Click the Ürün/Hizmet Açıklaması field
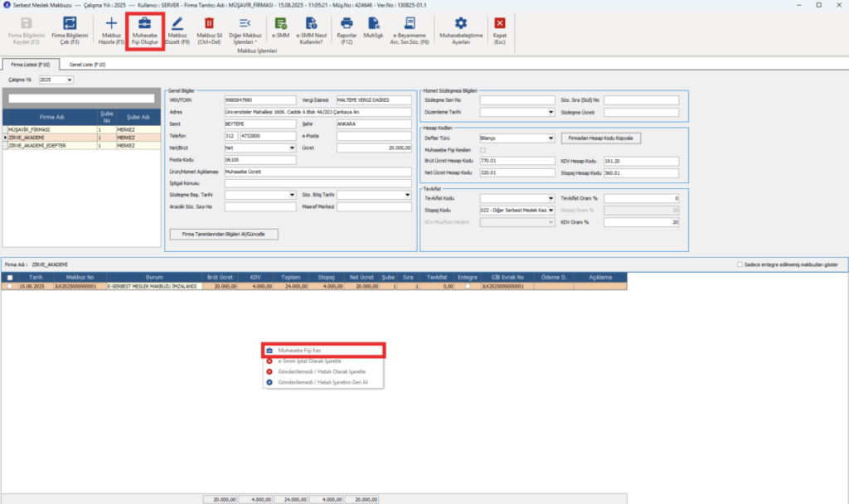 [x=318, y=172]
